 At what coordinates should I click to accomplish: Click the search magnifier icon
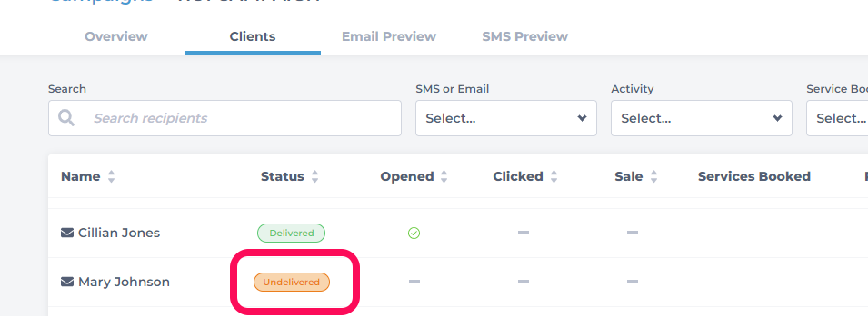66,118
